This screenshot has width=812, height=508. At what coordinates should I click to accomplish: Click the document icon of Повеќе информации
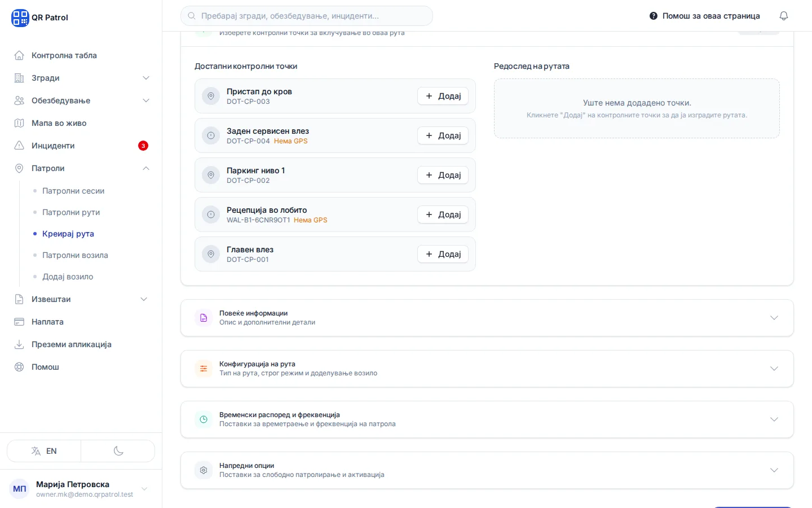pyautogui.click(x=204, y=318)
